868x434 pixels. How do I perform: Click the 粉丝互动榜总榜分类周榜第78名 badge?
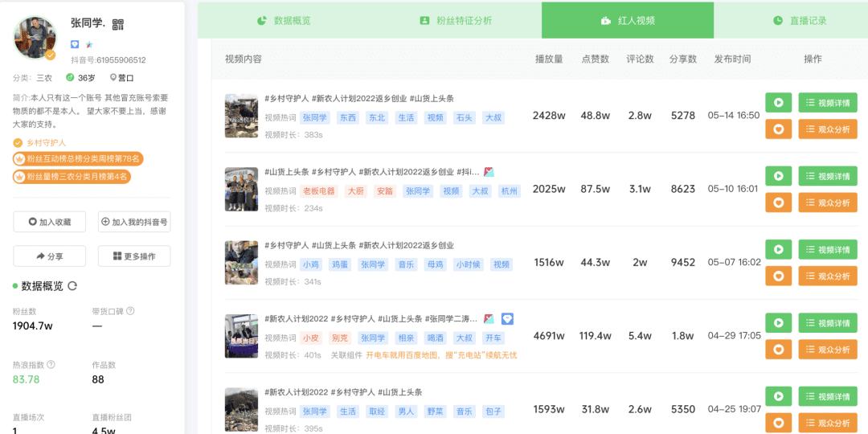click(x=79, y=159)
